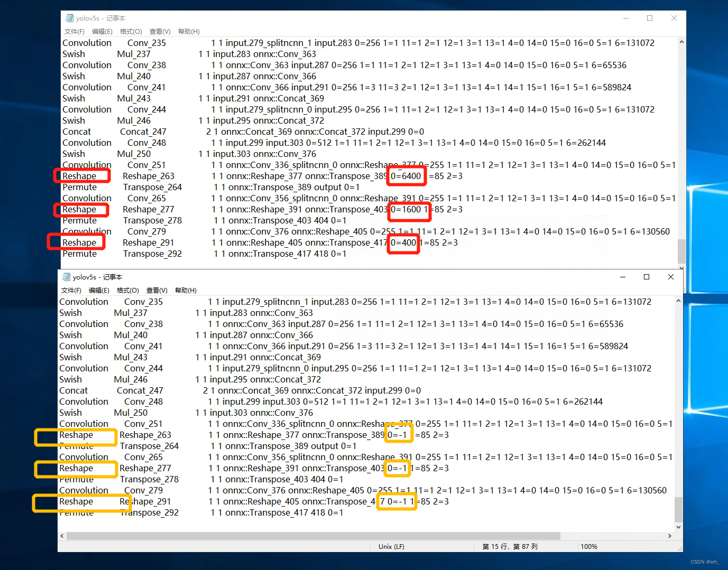
Task: Click '0=-1' in bottom window Reshape_263 line
Action: (x=398, y=435)
